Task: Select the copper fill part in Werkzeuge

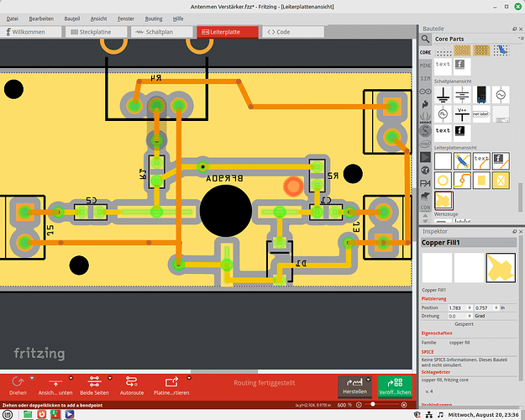Action: 443,200
